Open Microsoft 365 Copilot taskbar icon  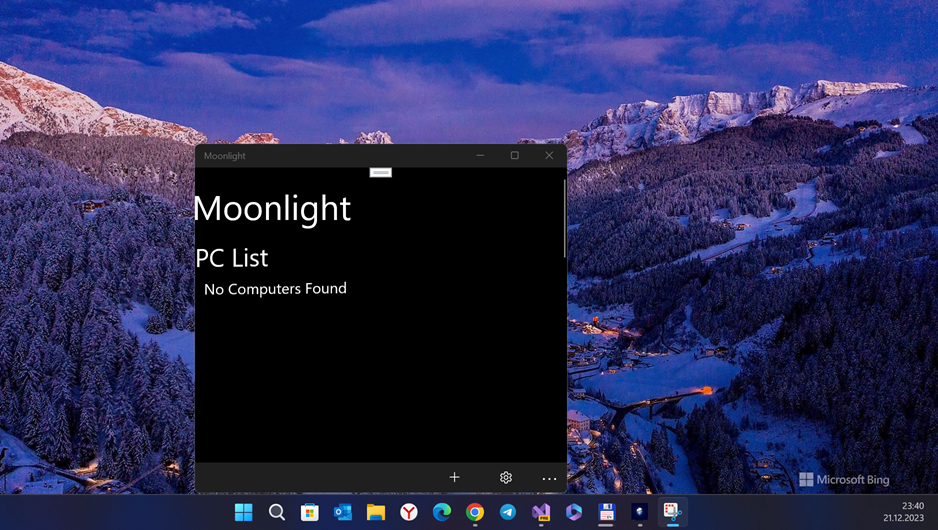click(574, 512)
